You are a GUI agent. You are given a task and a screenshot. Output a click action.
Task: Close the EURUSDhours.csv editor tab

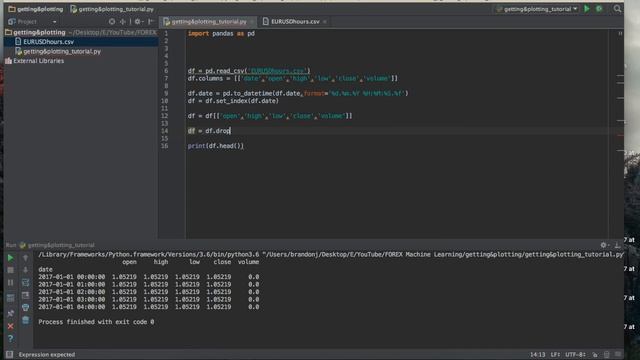tap(325, 22)
